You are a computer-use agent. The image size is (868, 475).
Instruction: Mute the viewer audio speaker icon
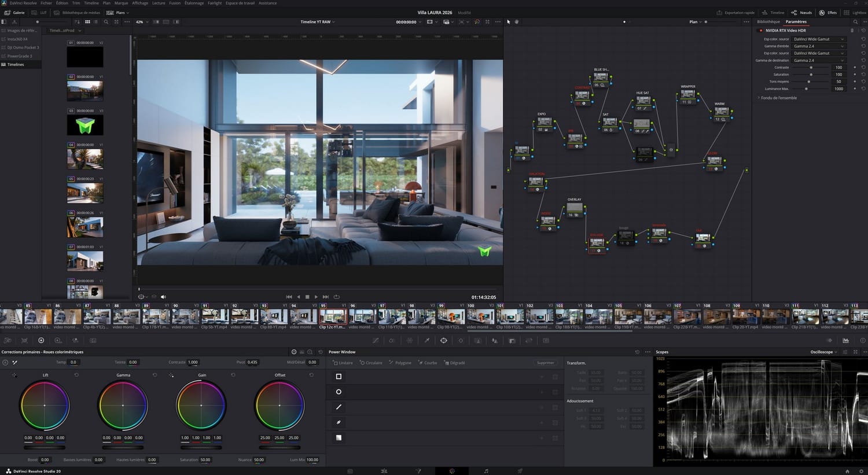[x=163, y=297]
